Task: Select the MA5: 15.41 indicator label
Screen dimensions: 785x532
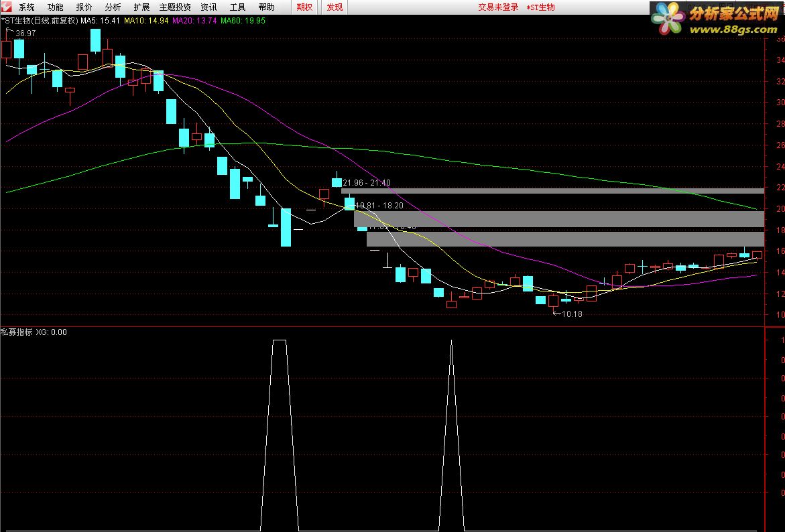Action: (x=100, y=21)
